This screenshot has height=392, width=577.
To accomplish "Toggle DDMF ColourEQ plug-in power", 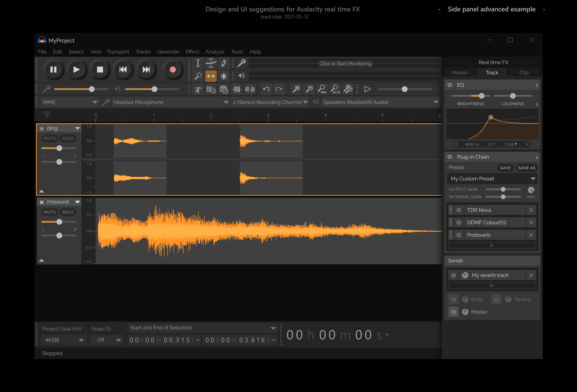I will click(459, 223).
